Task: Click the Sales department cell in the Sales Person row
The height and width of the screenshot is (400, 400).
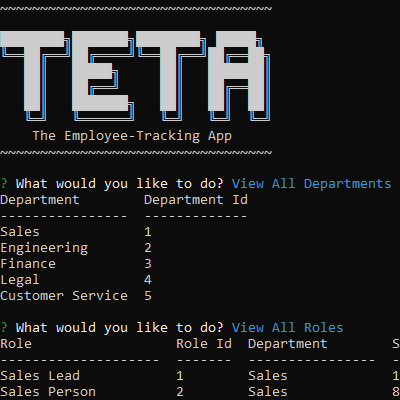Action: (268, 392)
